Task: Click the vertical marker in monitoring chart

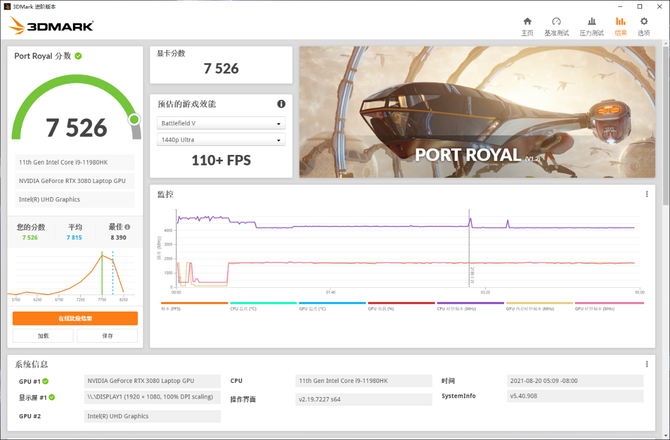Action: click(x=469, y=248)
